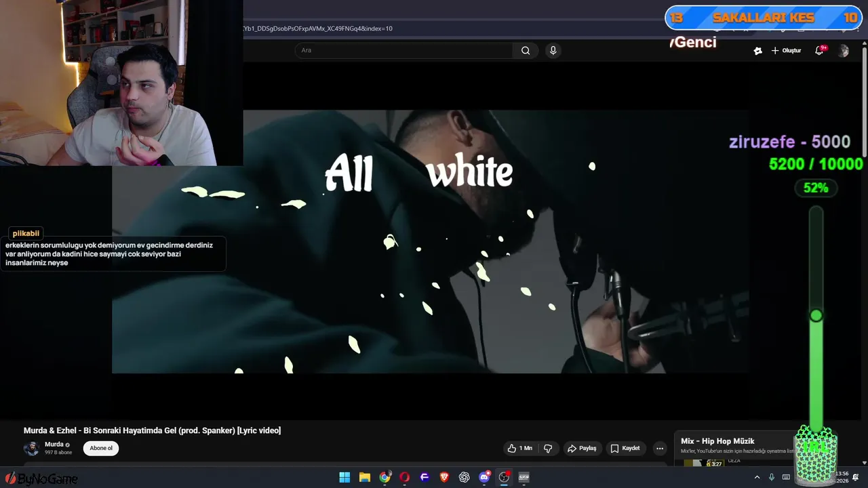868x488 pixels.
Task: Open ChatGPT app from the taskbar
Action: click(464, 477)
